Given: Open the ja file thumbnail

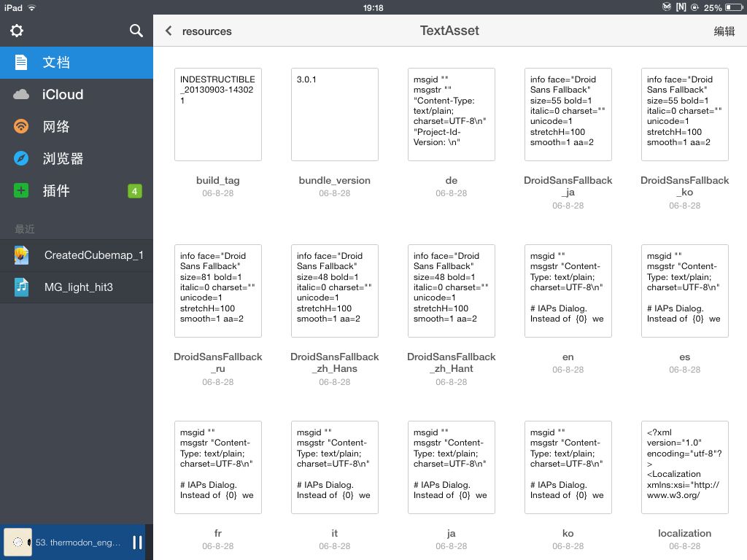Looking at the screenshot, I should coord(451,467).
